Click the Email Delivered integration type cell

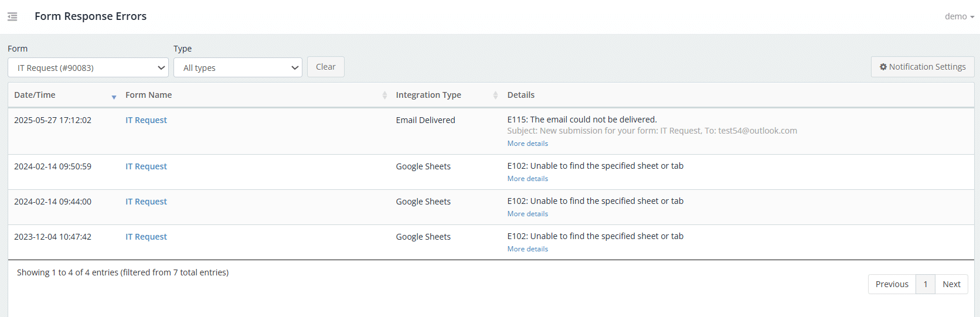click(426, 120)
